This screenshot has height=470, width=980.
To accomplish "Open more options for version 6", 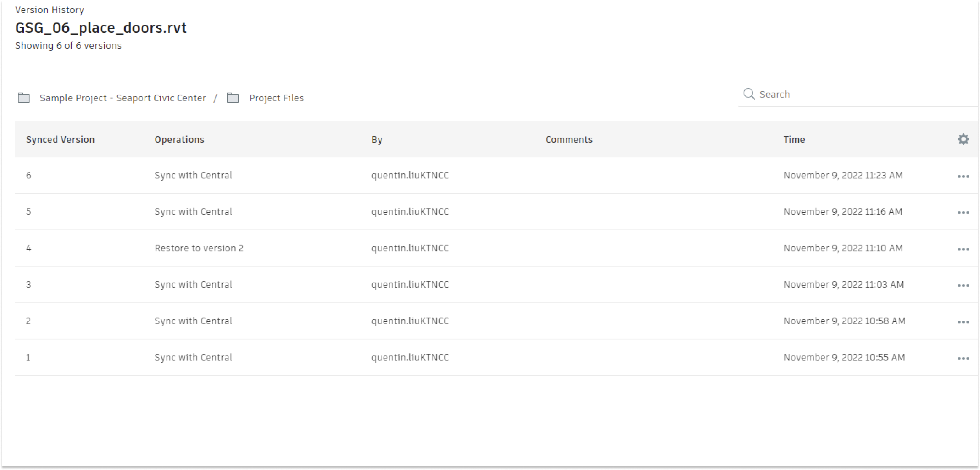I will 963,176.
